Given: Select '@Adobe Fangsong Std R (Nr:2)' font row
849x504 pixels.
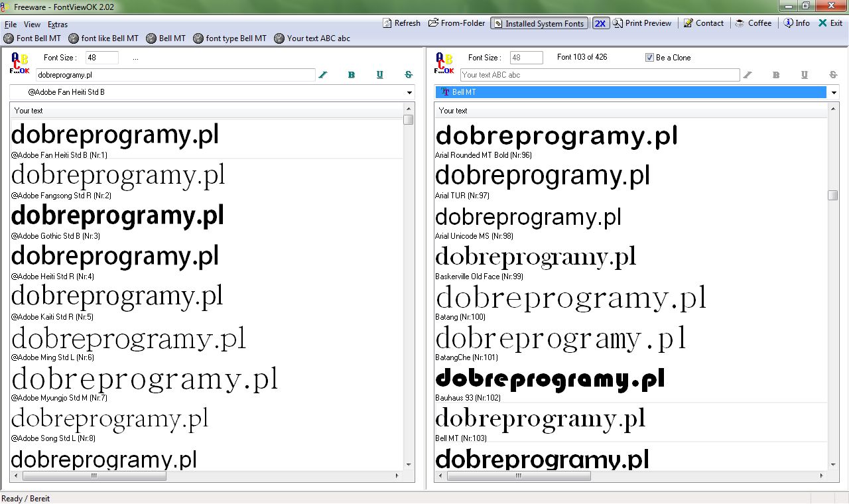Looking at the screenshot, I should point(207,180).
